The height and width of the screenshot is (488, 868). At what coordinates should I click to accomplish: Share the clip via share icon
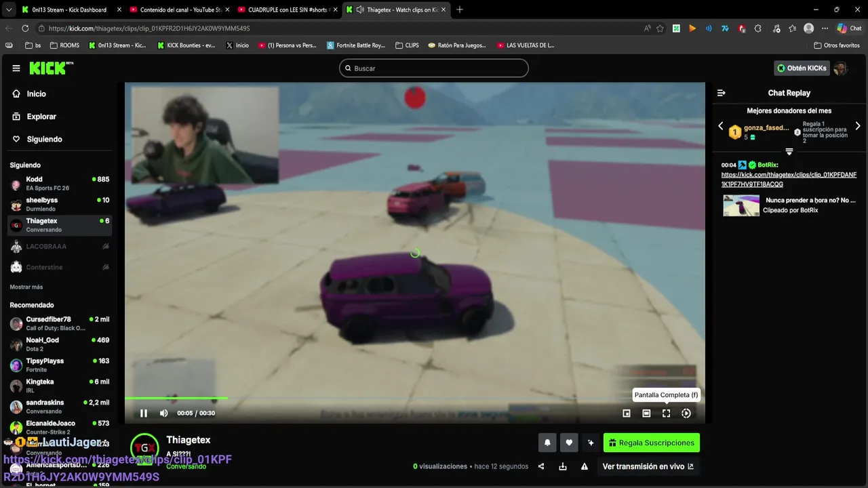tap(541, 466)
